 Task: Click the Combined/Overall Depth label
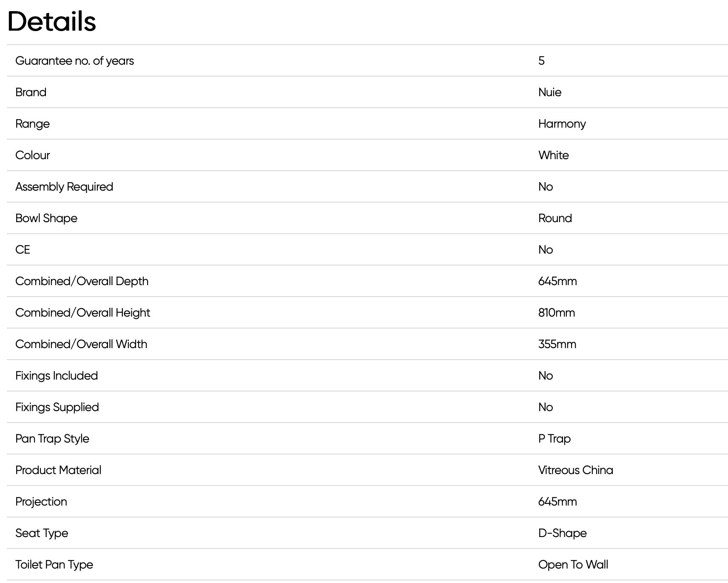click(x=82, y=281)
